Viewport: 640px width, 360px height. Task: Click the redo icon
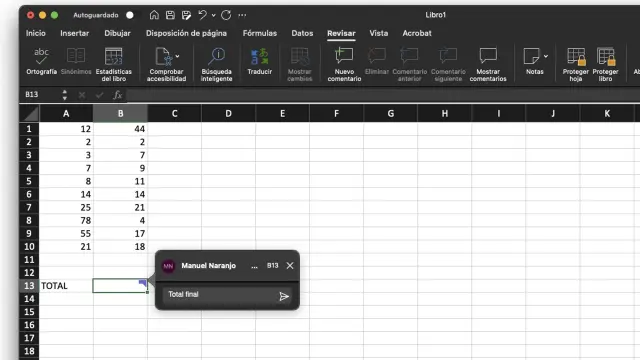pos(226,15)
